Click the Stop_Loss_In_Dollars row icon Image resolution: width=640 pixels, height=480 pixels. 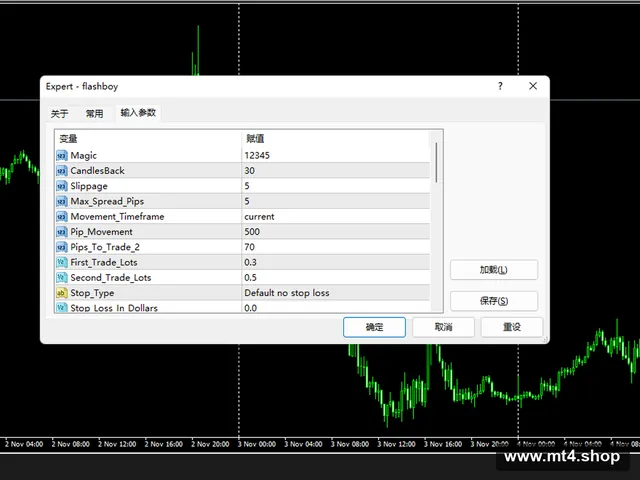pyautogui.click(x=62, y=307)
